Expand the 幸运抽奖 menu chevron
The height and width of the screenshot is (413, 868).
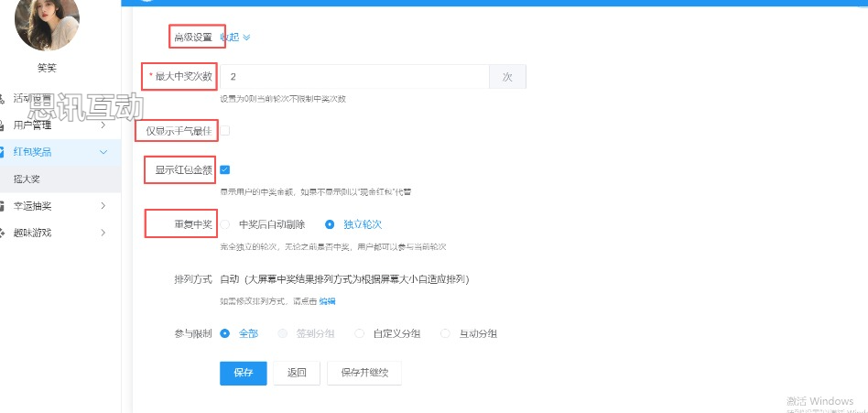pos(103,206)
